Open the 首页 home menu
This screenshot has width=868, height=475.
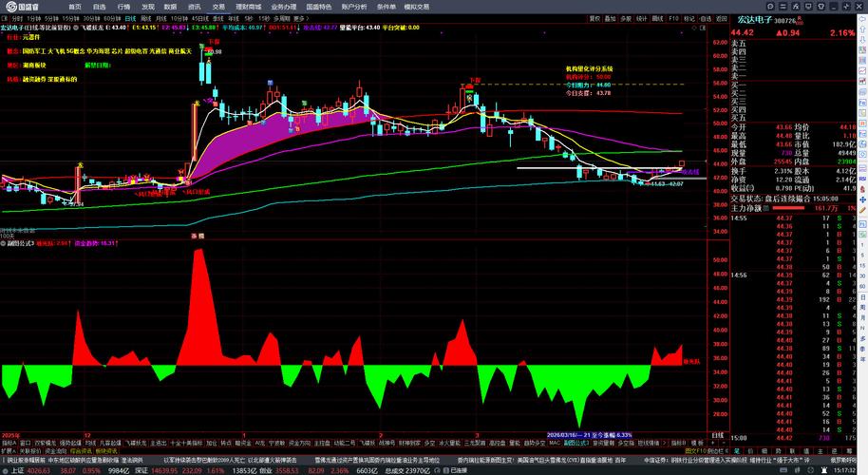pos(75,7)
